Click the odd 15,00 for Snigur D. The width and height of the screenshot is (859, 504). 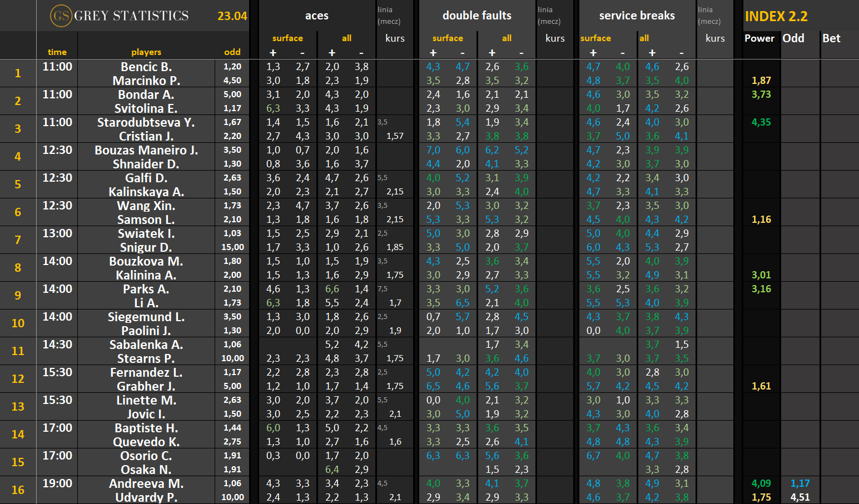pos(232,247)
